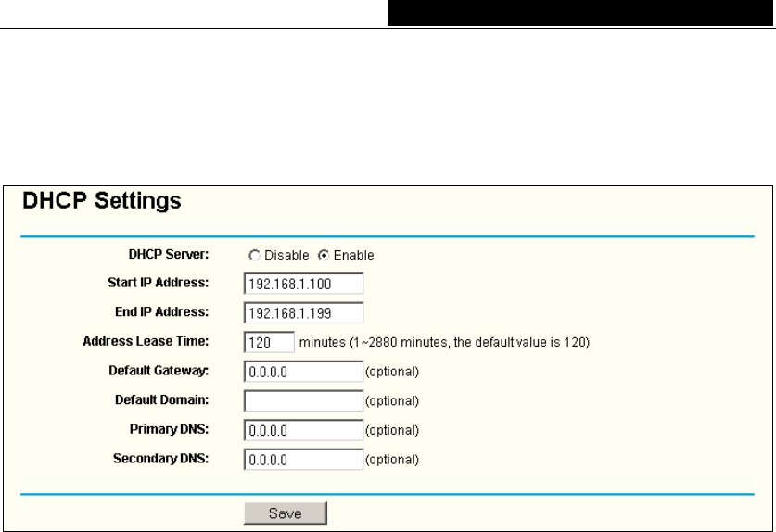Click the End IP Address label
Screen dimensions: 776x532
pyautogui.click(x=162, y=311)
